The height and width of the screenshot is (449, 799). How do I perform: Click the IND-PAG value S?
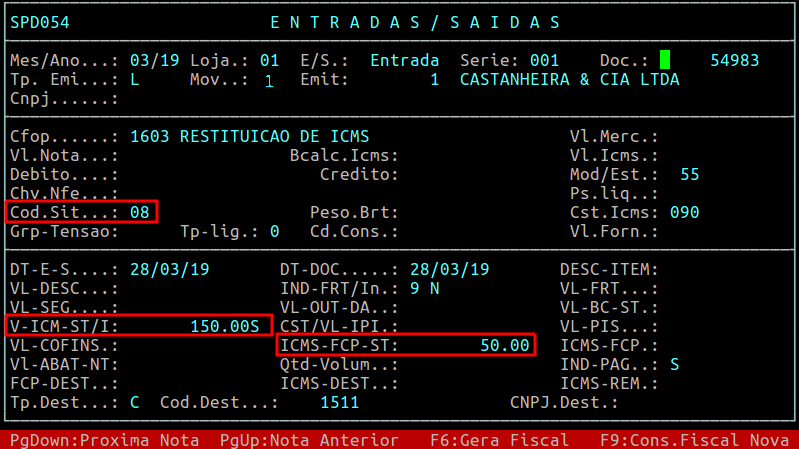[x=674, y=364]
